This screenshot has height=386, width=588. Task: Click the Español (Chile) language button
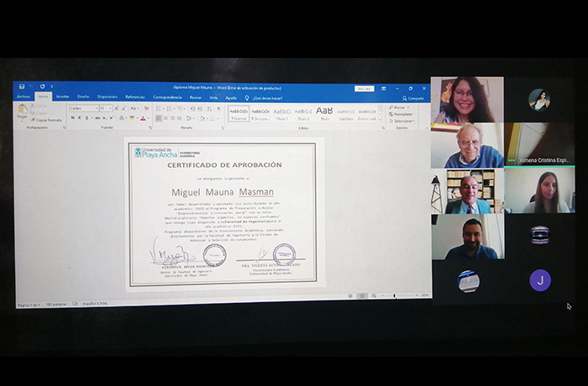pos(94,303)
